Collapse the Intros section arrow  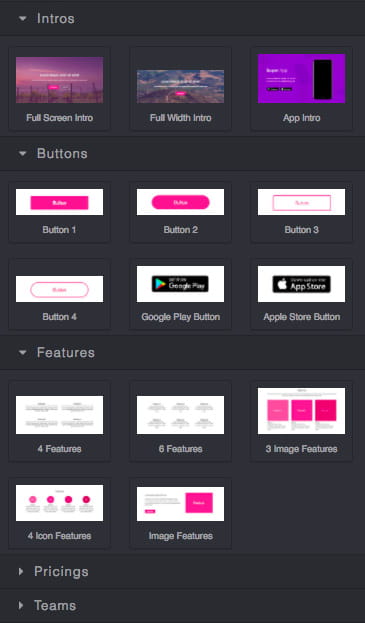(23, 18)
